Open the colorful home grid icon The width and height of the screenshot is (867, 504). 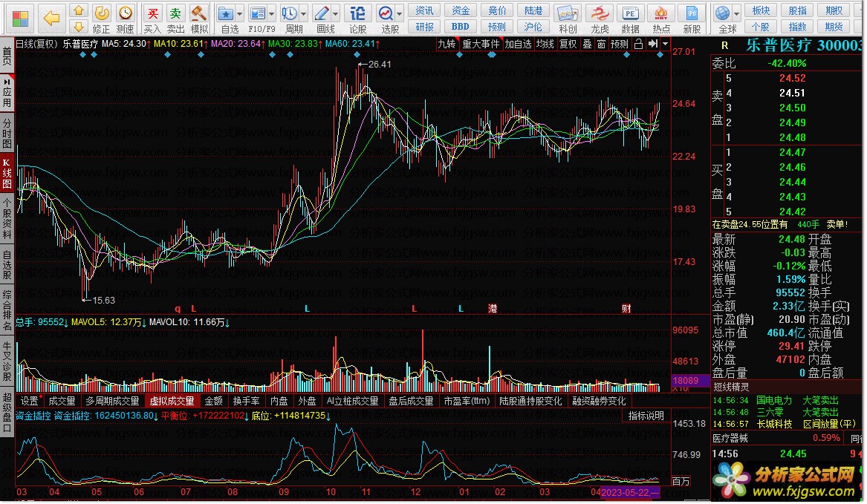click(21, 19)
